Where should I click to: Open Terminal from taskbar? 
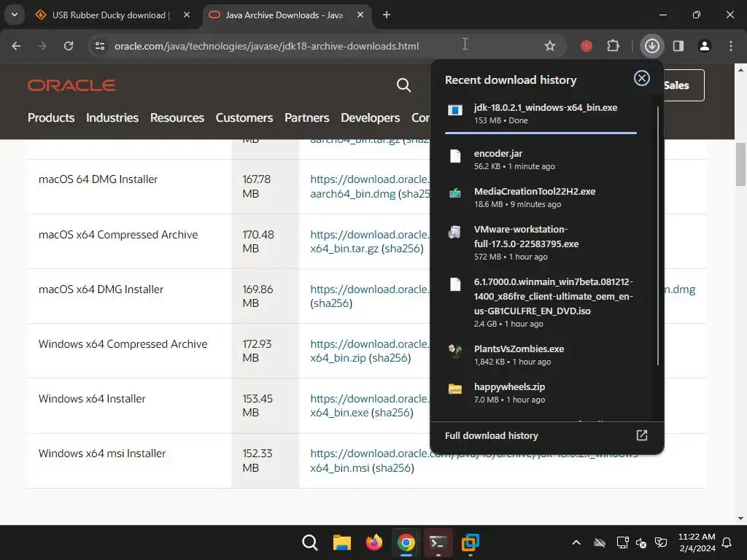point(438,542)
